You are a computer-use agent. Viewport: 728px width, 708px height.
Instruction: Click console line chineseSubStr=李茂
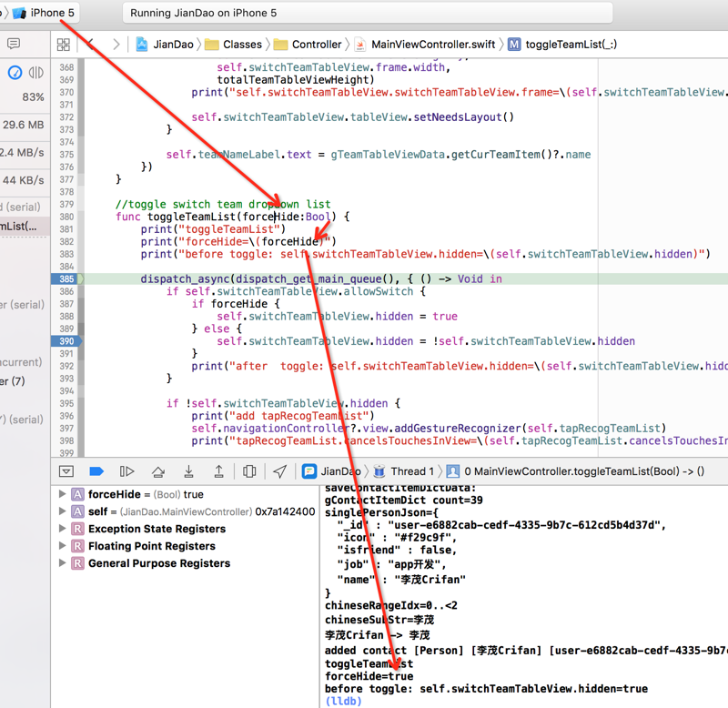pyautogui.click(x=379, y=621)
